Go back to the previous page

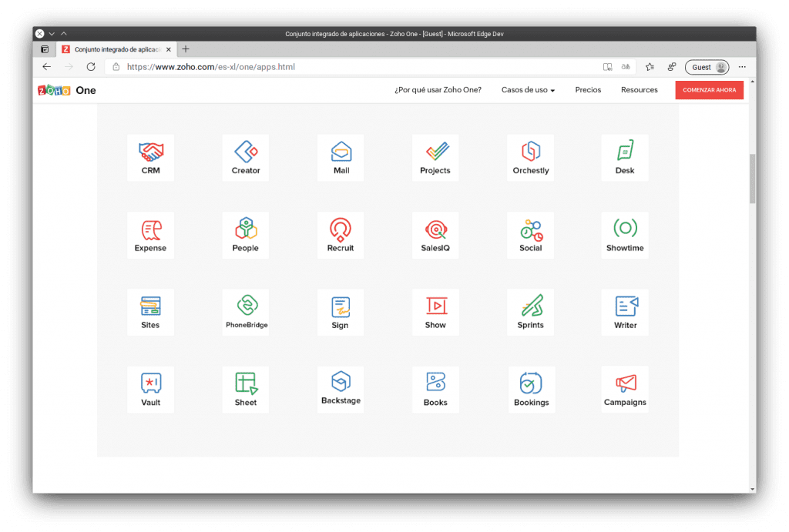47,67
